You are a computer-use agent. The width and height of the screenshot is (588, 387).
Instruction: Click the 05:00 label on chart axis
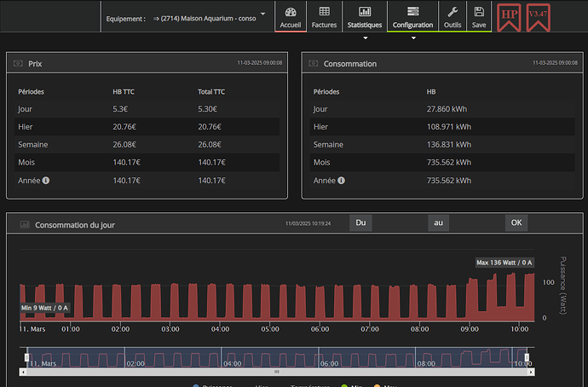tap(270, 329)
